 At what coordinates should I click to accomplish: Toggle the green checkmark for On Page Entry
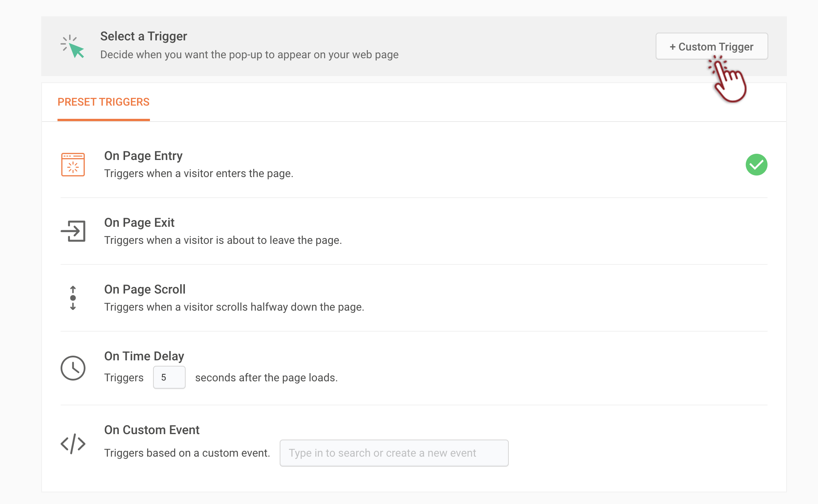[x=756, y=165]
